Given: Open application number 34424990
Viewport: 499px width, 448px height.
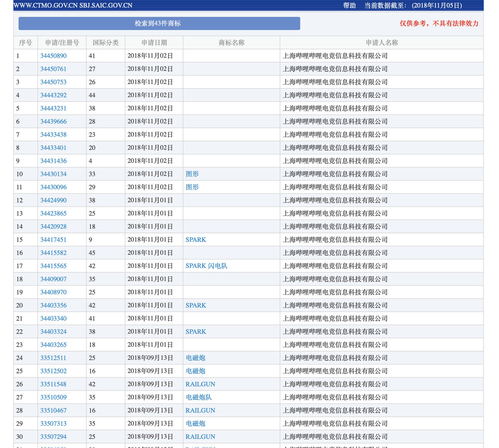Looking at the screenshot, I should [x=53, y=200].
